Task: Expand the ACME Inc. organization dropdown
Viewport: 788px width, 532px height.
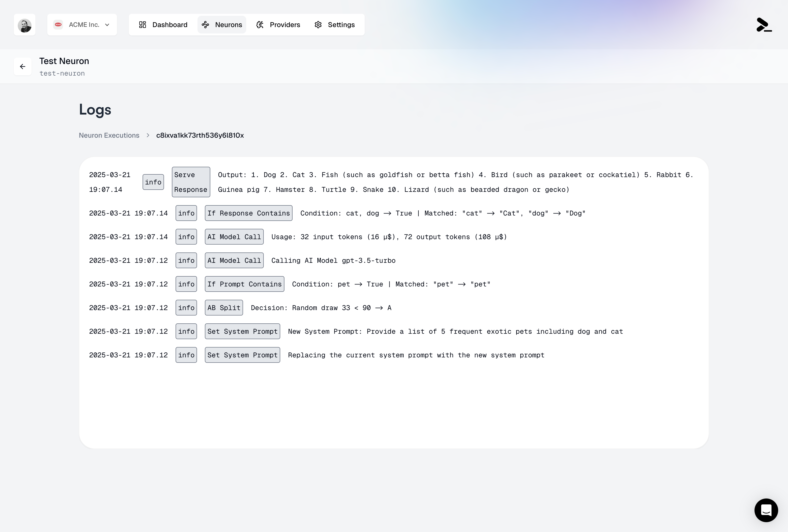Action: click(84, 25)
